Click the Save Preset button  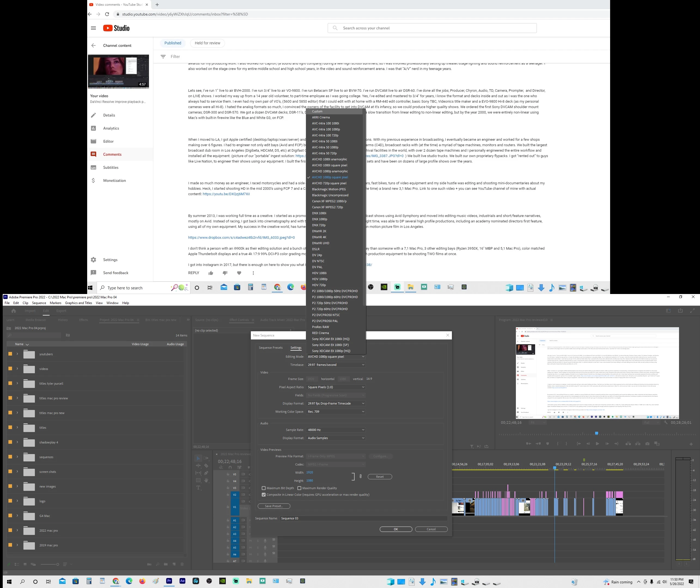click(273, 506)
